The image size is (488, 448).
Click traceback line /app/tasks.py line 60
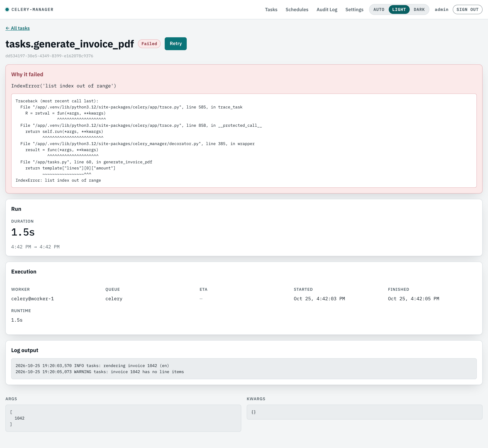86,162
